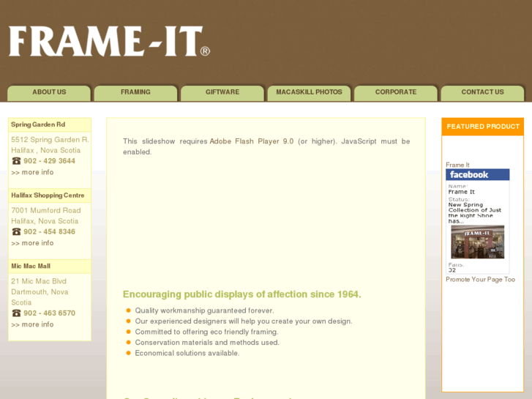Click the Halifax Shopping Centre heading
Viewport: 532px width, 399px height.
coord(48,195)
